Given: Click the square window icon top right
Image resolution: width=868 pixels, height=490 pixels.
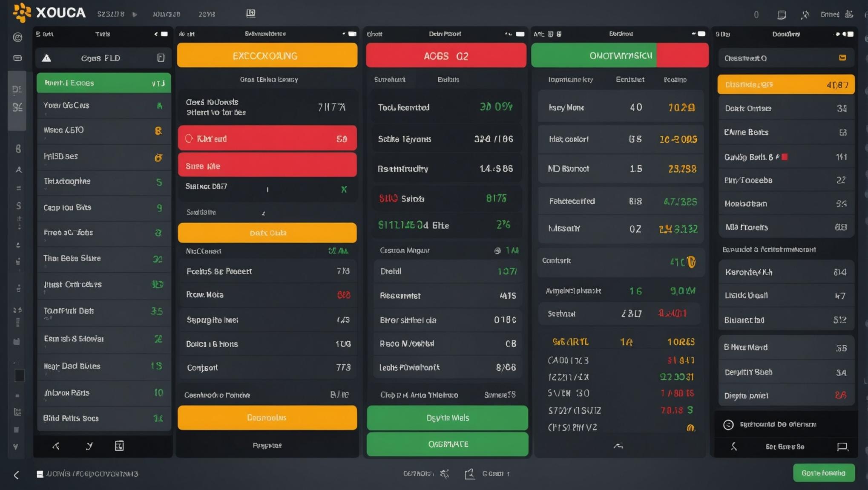Looking at the screenshot, I should tap(782, 15).
